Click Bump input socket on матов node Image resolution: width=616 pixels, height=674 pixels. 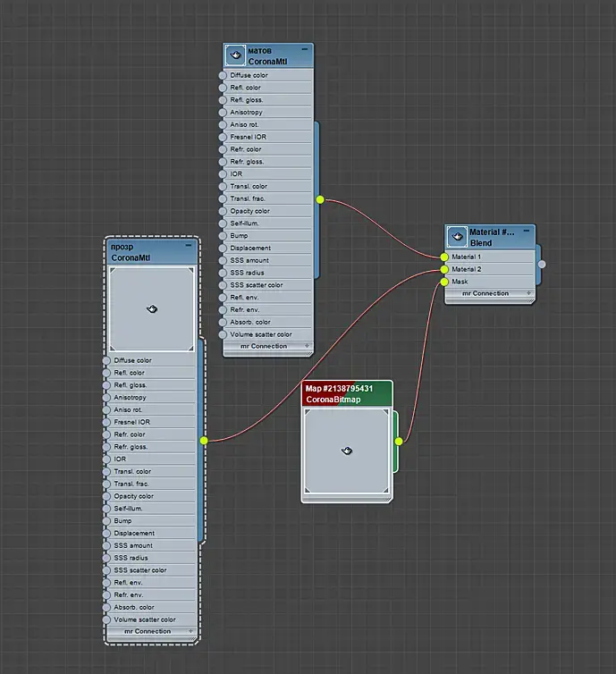(x=223, y=236)
